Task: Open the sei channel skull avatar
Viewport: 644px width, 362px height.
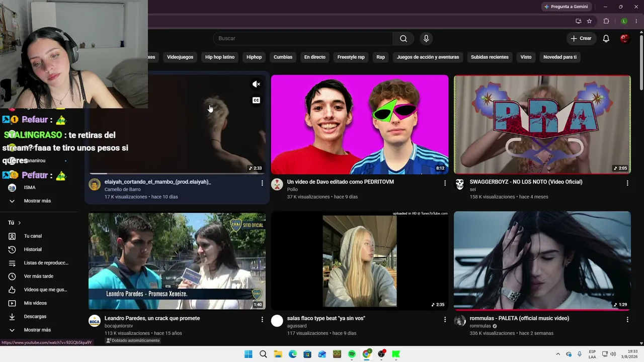Action: point(460,185)
